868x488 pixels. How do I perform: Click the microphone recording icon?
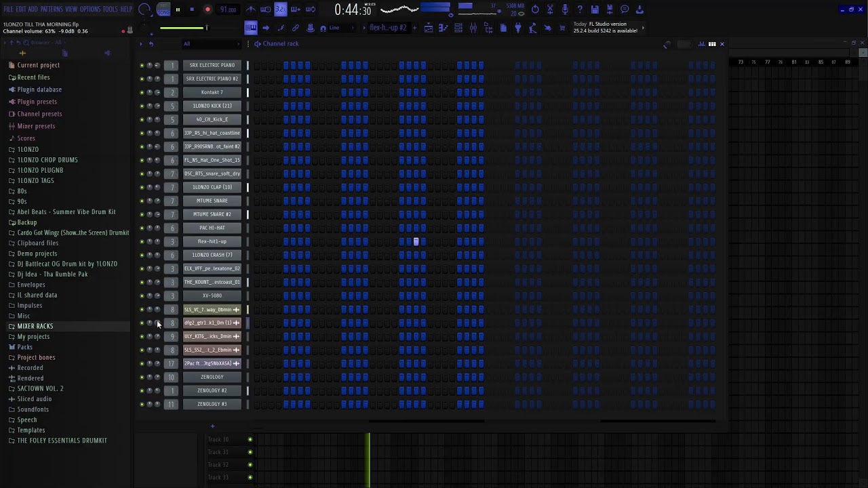tap(565, 9)
